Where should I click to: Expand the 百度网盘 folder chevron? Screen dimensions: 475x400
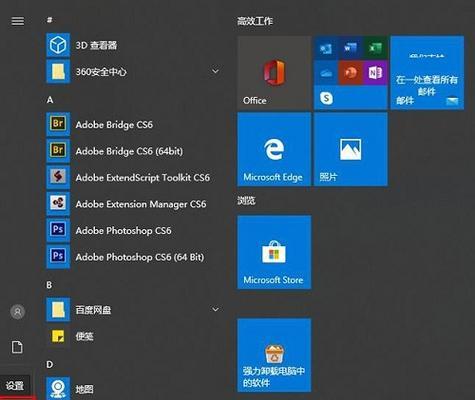pos(216,309)
